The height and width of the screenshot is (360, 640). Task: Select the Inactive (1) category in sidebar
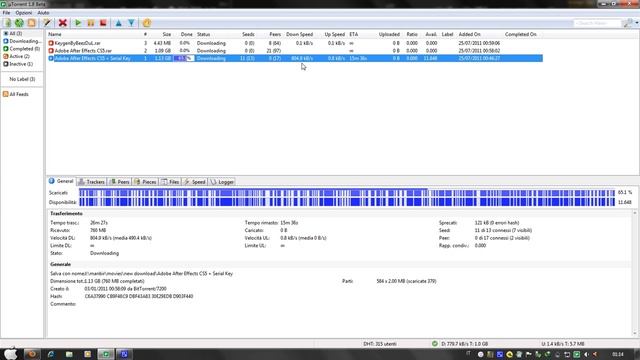click(x=18, y=64)
